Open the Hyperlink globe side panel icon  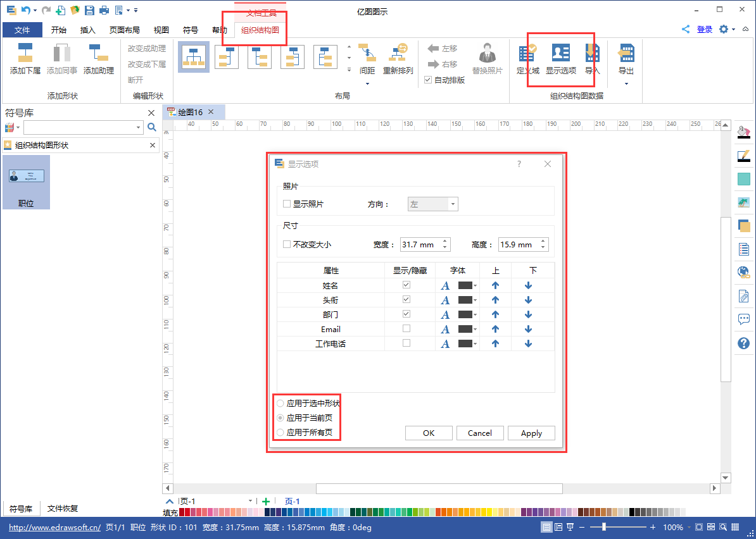744,272
